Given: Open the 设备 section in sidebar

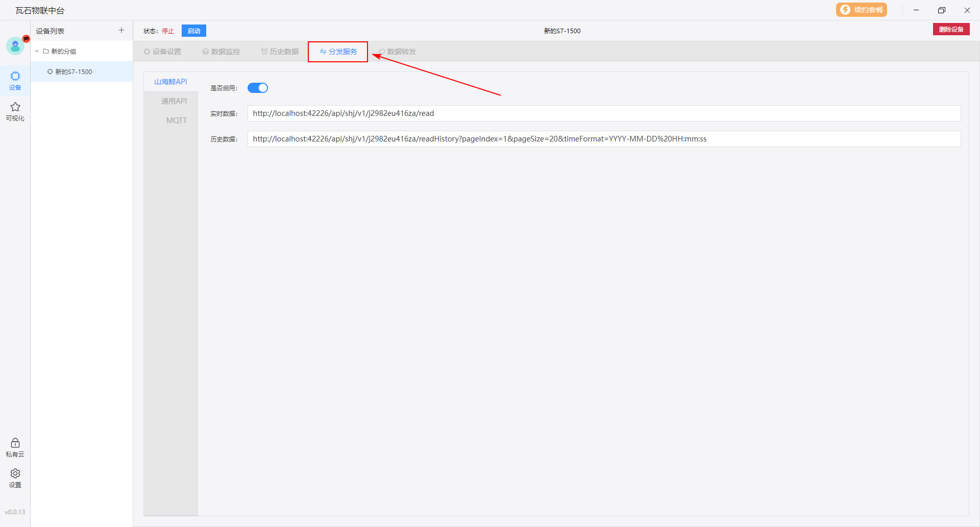Looking at the screenshot, I should [15, 80].
